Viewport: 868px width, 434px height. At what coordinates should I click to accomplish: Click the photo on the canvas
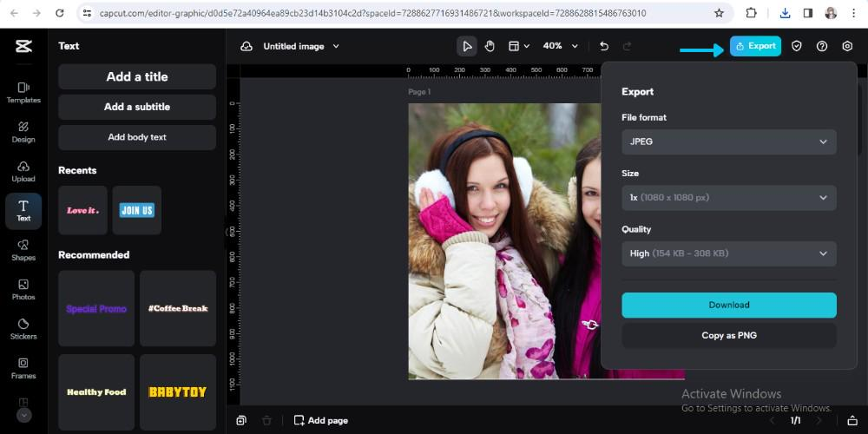(504, 240)
